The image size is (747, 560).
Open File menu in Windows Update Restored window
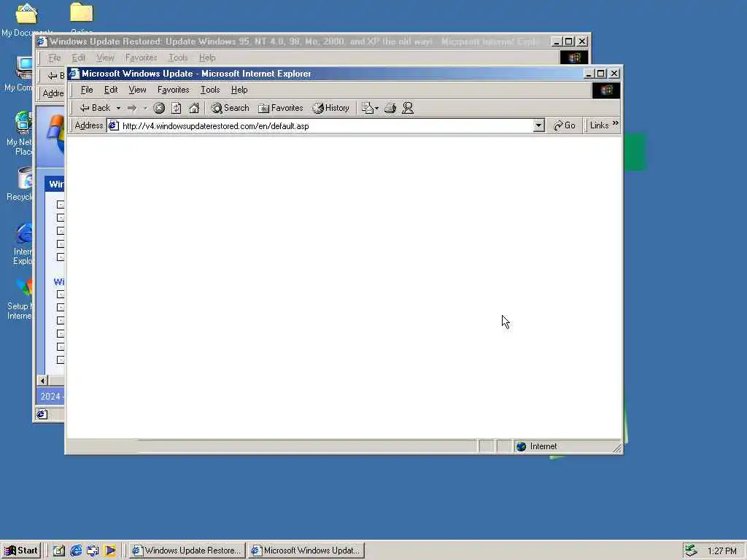55,58
